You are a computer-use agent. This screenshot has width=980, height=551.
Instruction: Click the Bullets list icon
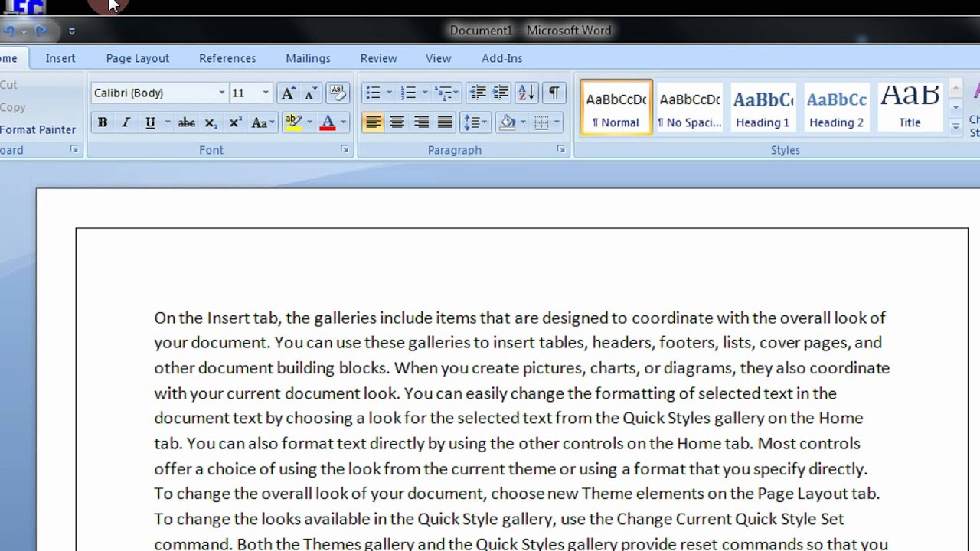coord(373,93)
